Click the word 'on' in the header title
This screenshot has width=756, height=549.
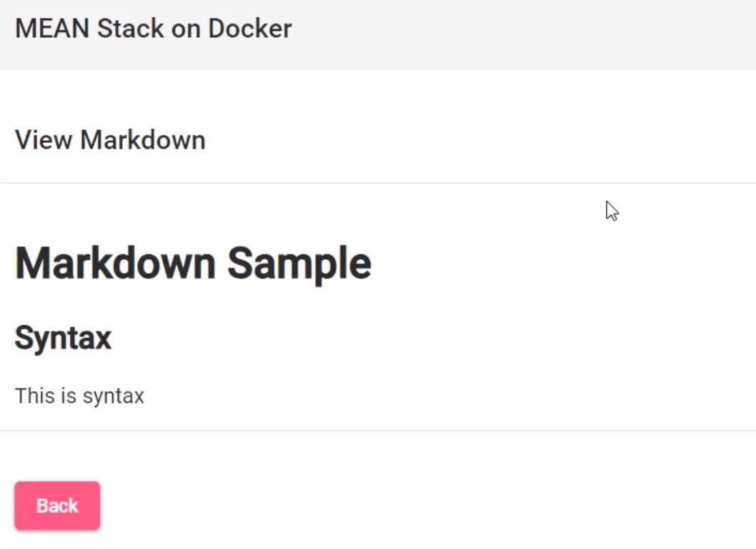coord(186,29)
